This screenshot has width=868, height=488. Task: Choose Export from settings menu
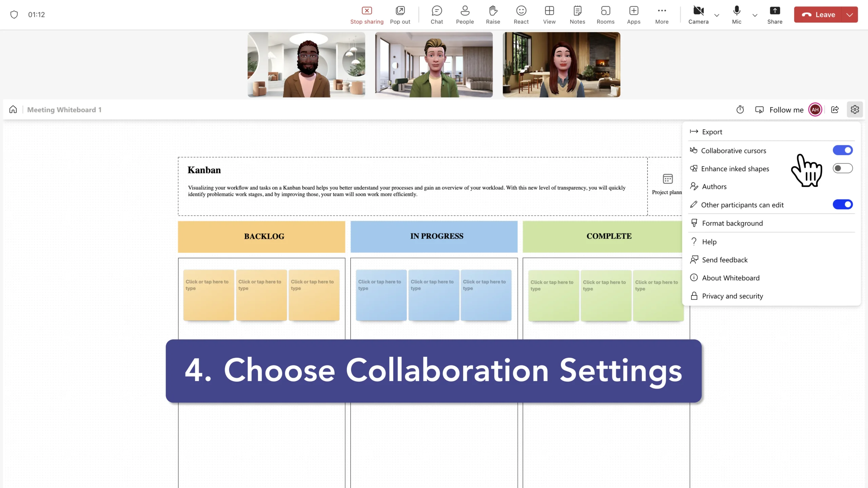click(712, 132)
